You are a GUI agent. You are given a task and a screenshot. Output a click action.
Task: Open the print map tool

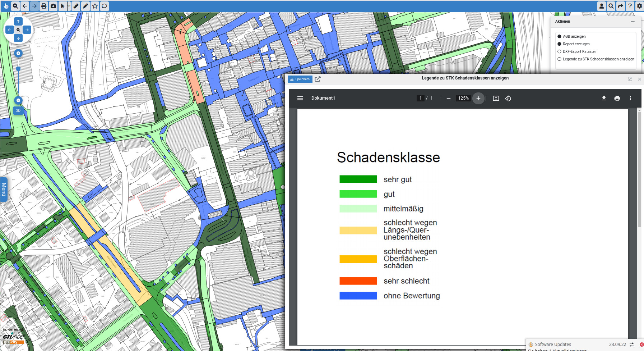(x=43, y=6)
